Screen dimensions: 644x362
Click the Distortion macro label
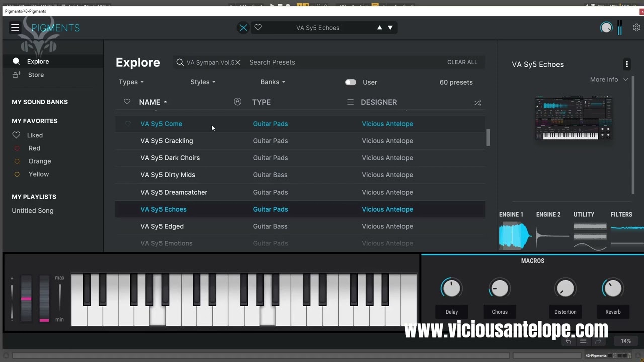click(x=566, y=312)
